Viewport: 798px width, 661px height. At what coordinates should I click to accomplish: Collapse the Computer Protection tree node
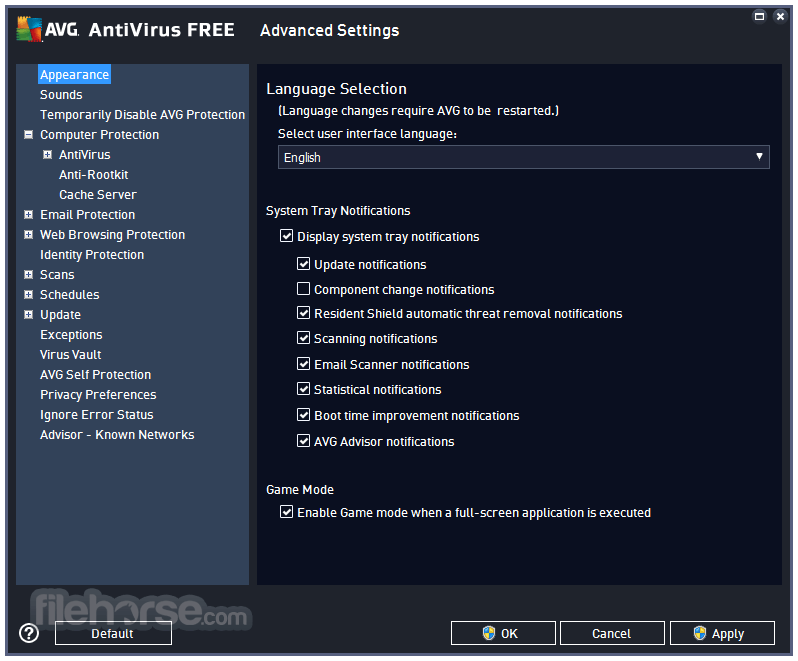28,134
